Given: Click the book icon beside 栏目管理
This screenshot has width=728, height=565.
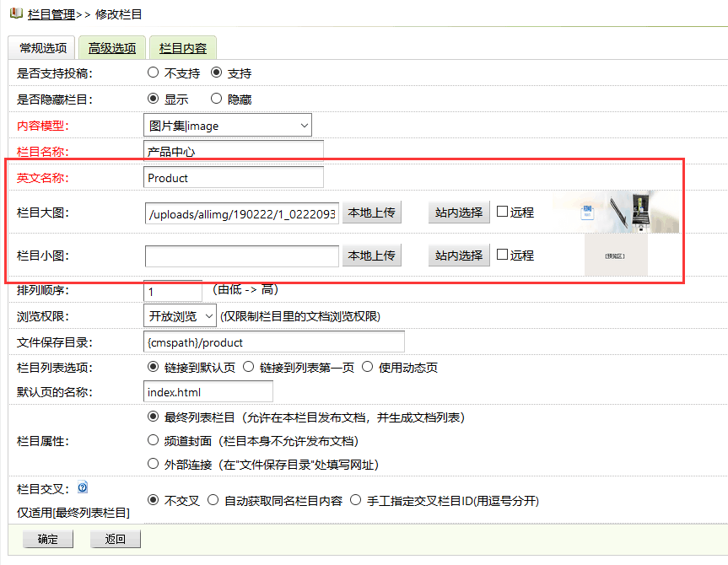Looking at the screenshot, I should (16, 13).
